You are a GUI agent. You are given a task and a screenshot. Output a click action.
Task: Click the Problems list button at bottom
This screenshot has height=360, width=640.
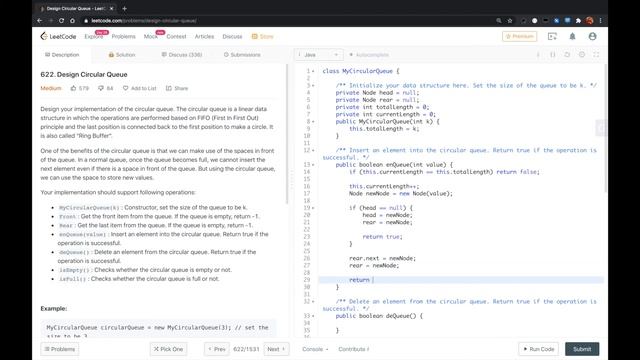pyautogui.click(x=60, y=349)
